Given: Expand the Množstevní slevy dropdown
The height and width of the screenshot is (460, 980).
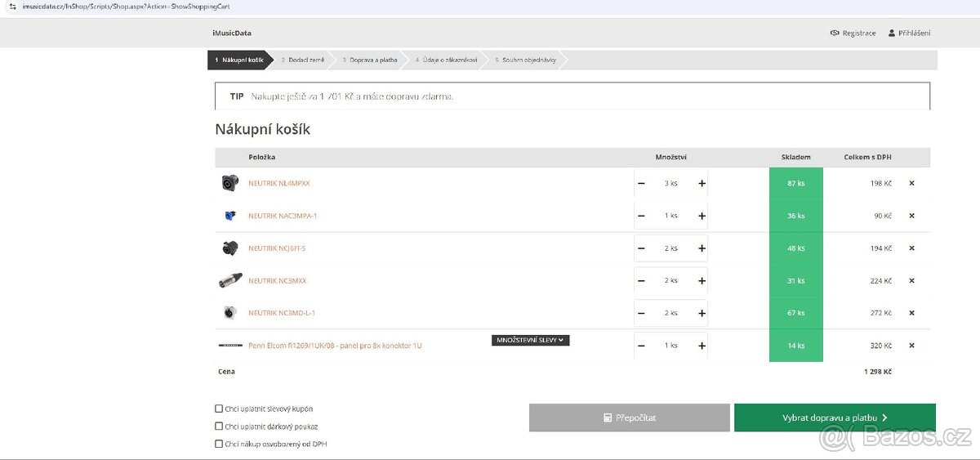Looking at the screenshot, I should 530,340.
